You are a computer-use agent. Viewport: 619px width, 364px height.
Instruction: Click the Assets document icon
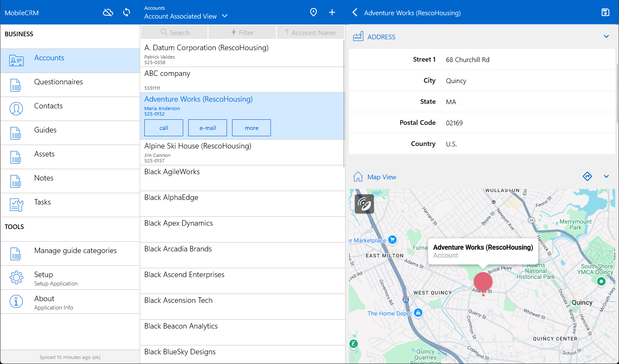click(x=16, y=157)
